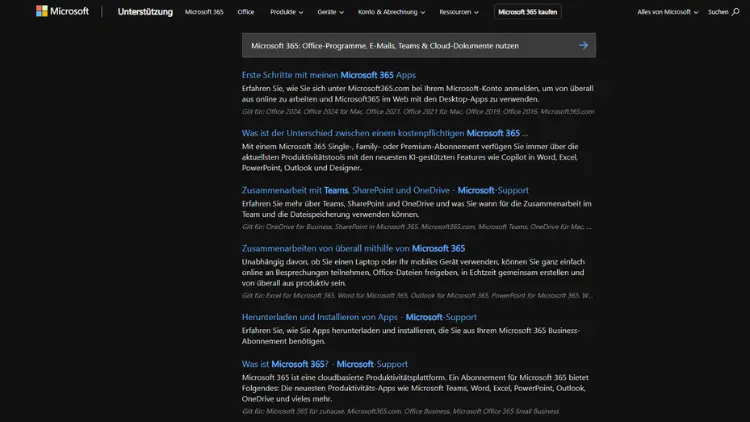Open the search magnifier icon
750x422 pixels.
coord(735,12)
